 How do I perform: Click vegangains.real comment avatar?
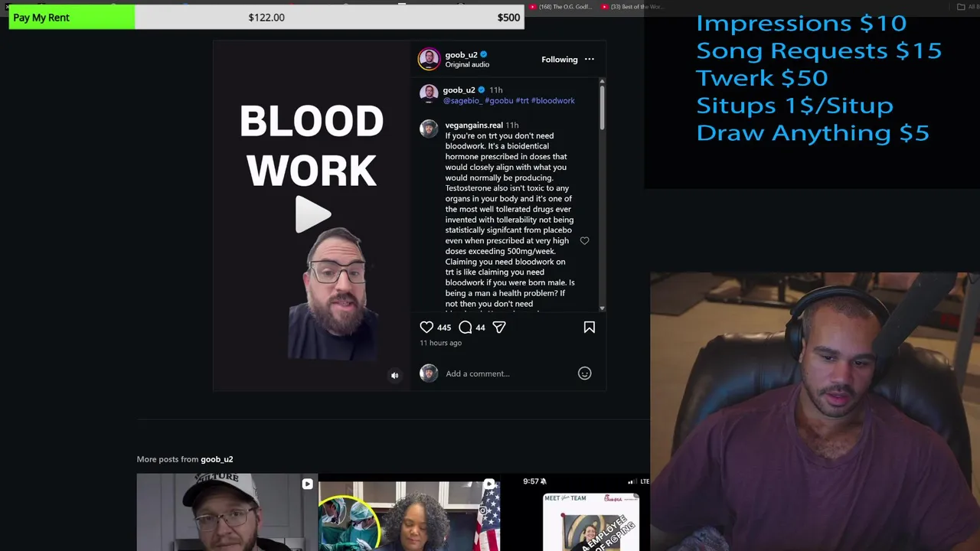coord(429,129)
